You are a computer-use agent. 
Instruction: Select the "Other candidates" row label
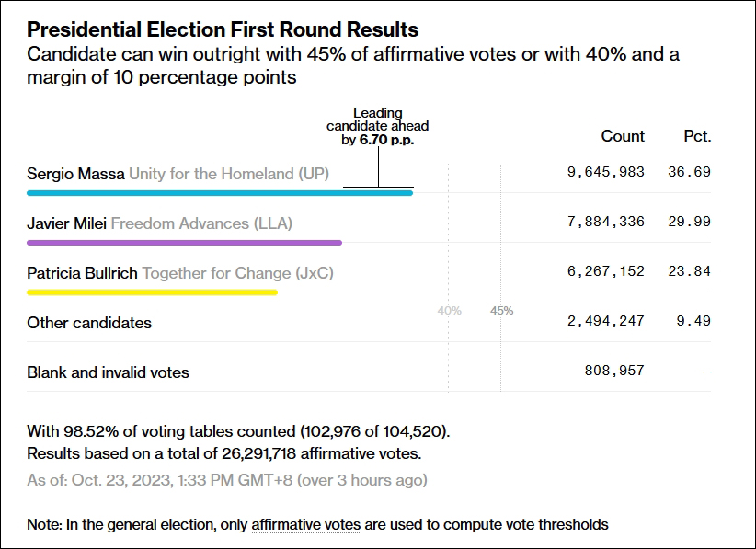89,323
